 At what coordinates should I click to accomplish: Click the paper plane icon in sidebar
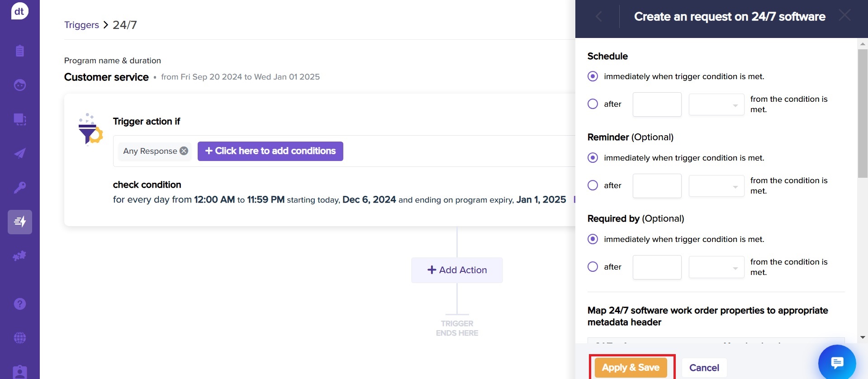tap(19, 153)
